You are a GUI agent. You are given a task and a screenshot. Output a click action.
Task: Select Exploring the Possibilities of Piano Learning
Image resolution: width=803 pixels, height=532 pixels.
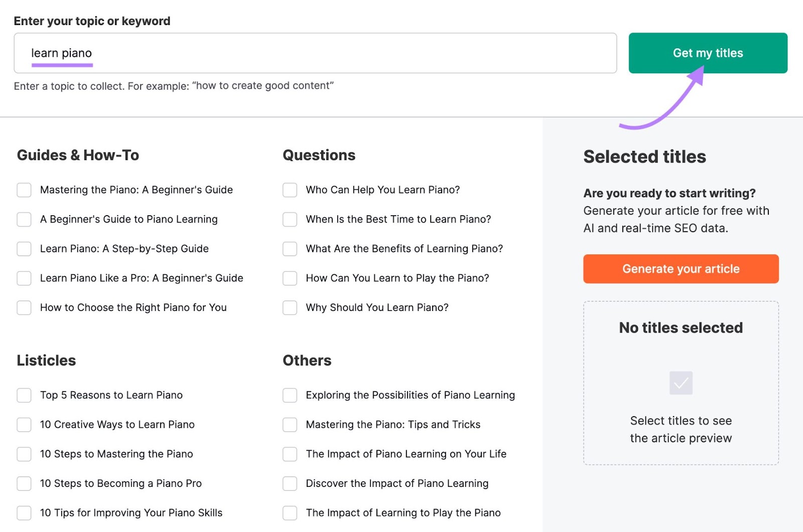coord(290,395)
